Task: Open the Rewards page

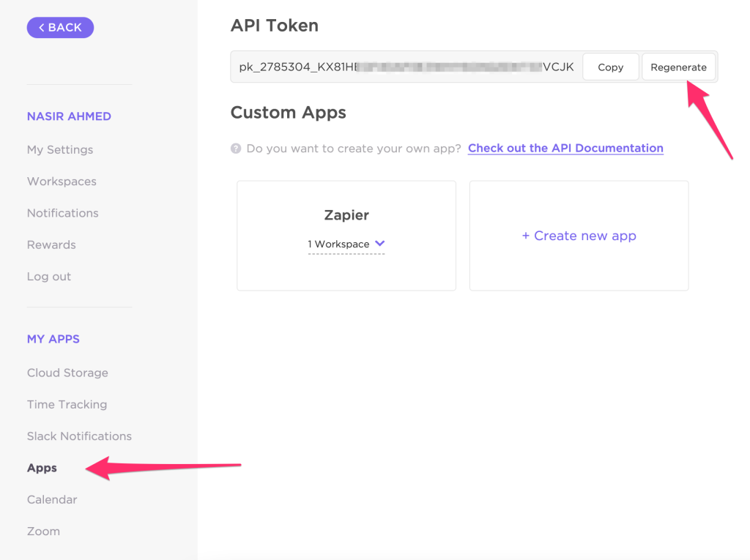Action: tap(51, 244)
